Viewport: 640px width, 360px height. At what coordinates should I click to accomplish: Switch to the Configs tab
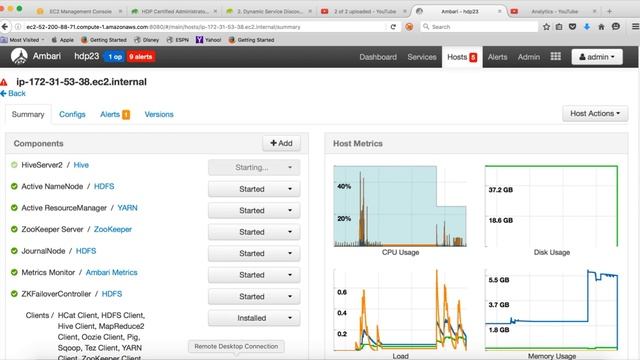(x=72, y=114)
